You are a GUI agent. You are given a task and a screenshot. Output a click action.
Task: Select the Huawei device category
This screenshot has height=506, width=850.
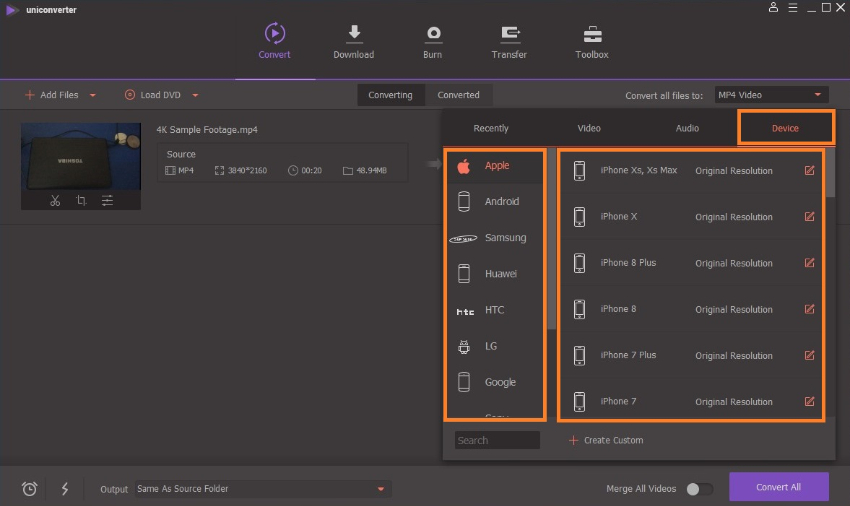[x=494, y=273]
